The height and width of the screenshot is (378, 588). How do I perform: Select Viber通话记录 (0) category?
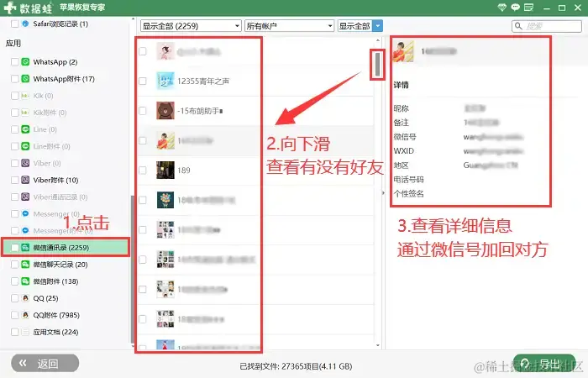(60, 197)
